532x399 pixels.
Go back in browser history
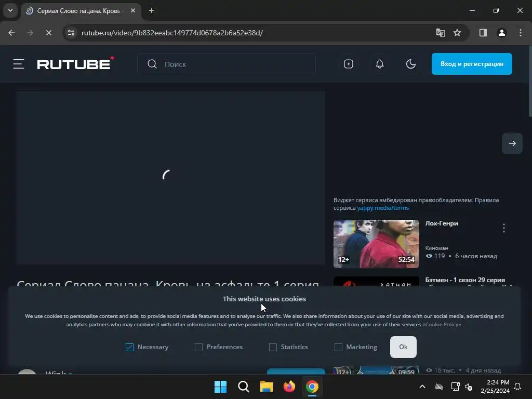[11, 33]
